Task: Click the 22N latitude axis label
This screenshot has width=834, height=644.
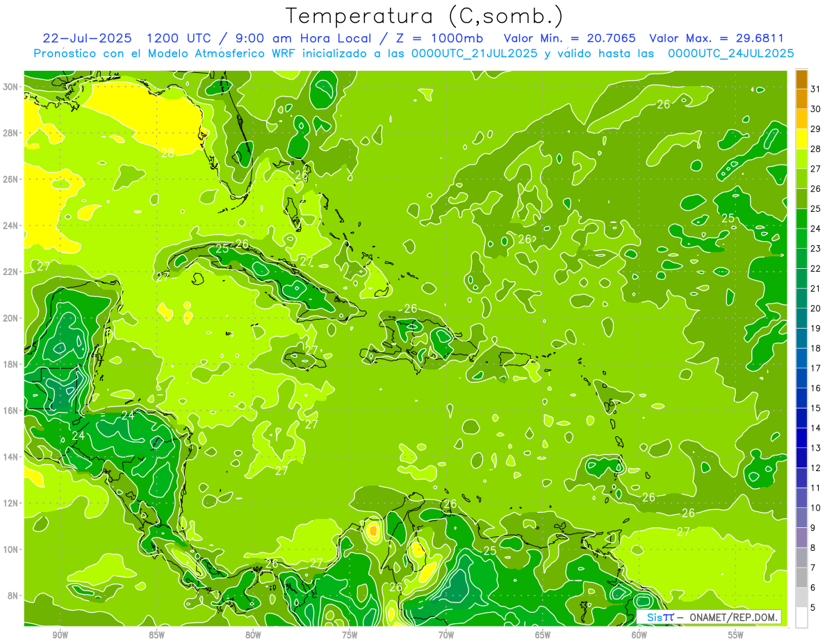Action: (10, 272)
